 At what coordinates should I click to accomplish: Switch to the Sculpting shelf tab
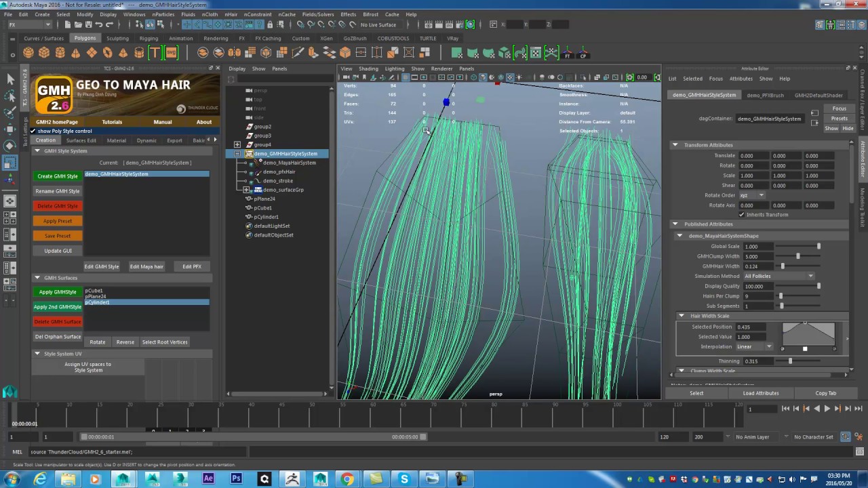click(117, 39)
